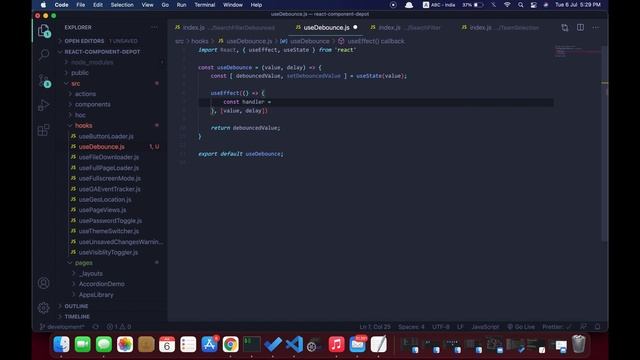This screenshot has height=360, width=640.
Task: Click Go Live in the status bar
Action: click(x=521, y=327)
